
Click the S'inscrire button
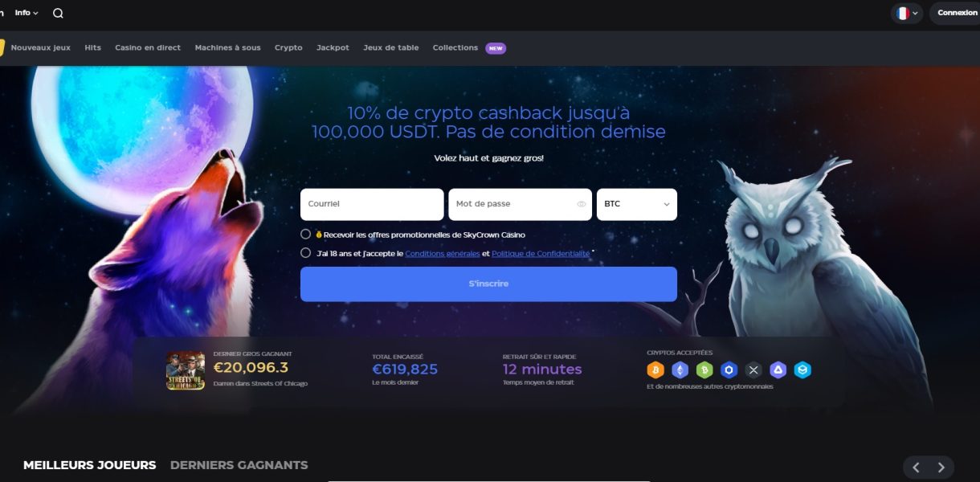click(x=488, y=284)
